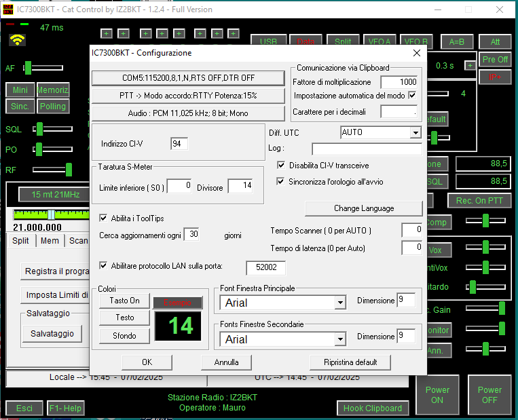The image size is (518, 420).
Task: Click the Log text field
Action: click(x=367, y=149)
